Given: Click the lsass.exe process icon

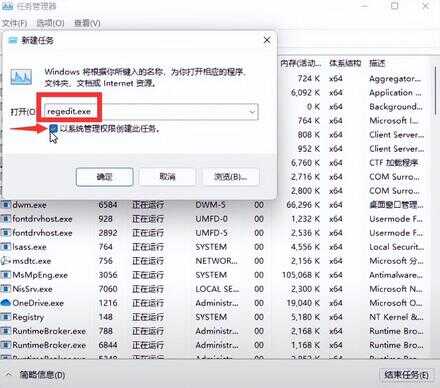Looking at the screenshot, I should (6, 247).
